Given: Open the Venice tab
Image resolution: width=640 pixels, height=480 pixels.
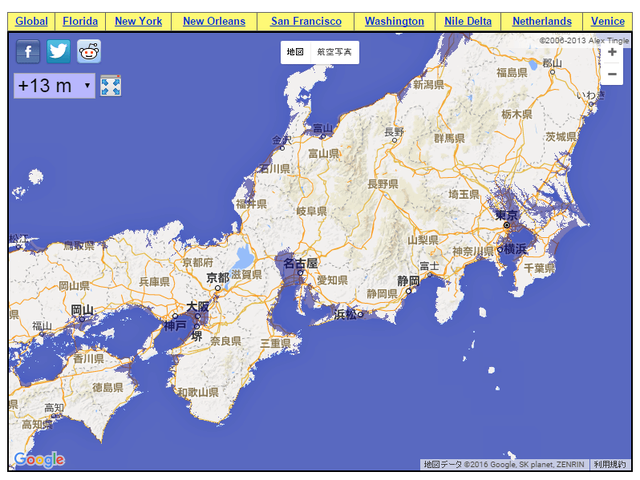Looking at the screenshot, I should [x=608, y=21].
